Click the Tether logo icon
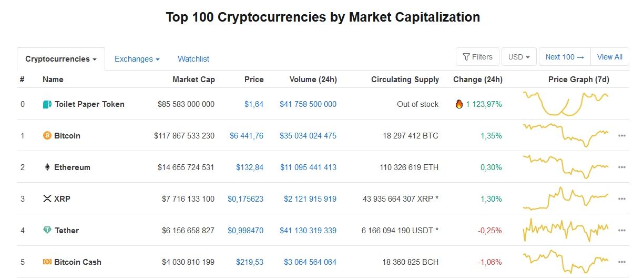Image resolution: width=644 pixels, height=278 pixels. 47,231
